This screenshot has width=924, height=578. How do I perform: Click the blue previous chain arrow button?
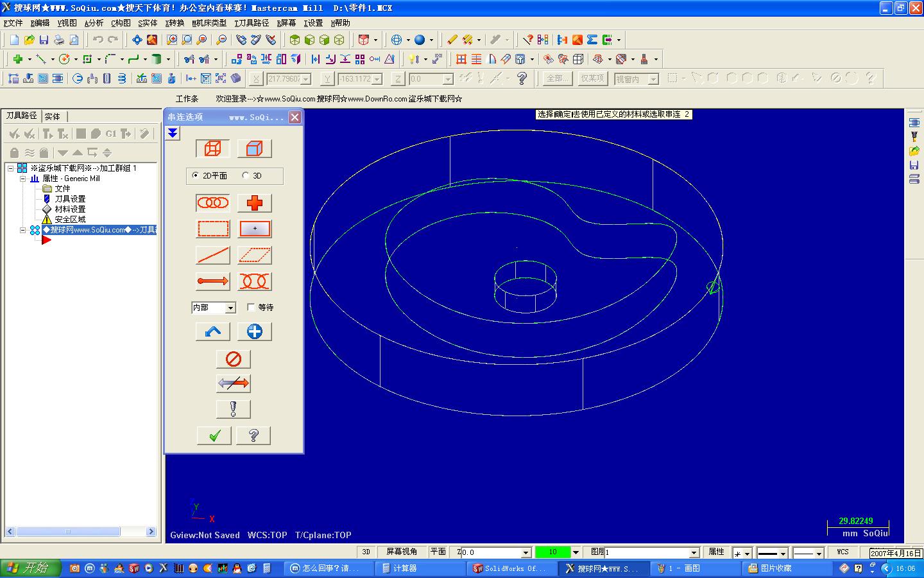tap(212, 331)
